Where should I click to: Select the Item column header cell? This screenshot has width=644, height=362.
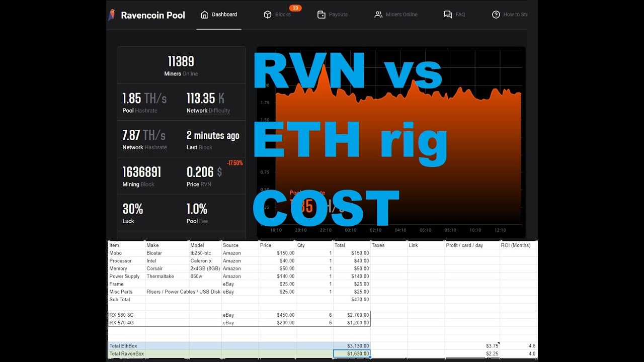127,245
